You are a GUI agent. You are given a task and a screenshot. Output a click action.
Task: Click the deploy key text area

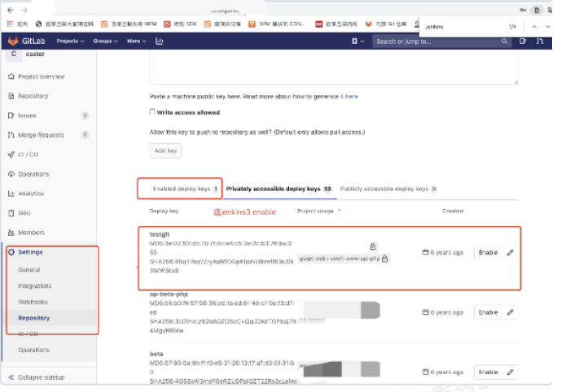pyautogui.click(x=334, y=68)
